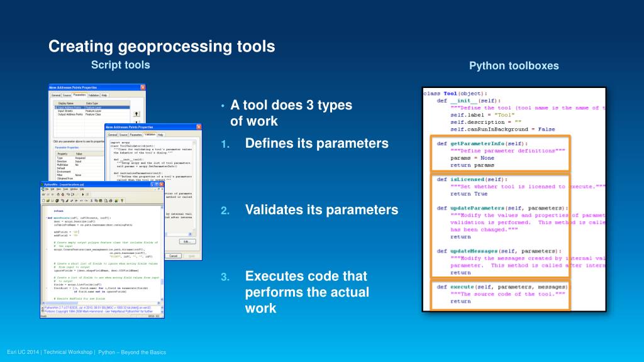
Task: Click the slide title Creating geoprocessing tools
Action: tap(162, 47)
